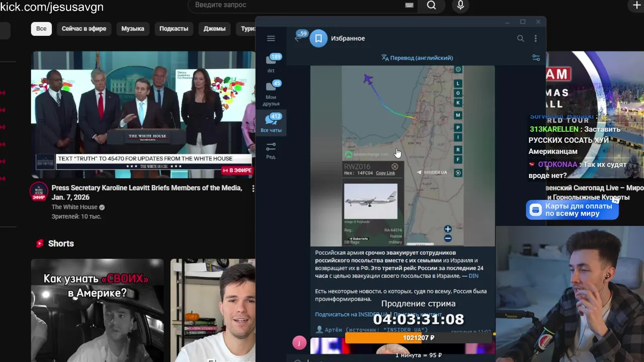Follow the DIN link in message
This screenshot has height=362, width=644.
473,276
